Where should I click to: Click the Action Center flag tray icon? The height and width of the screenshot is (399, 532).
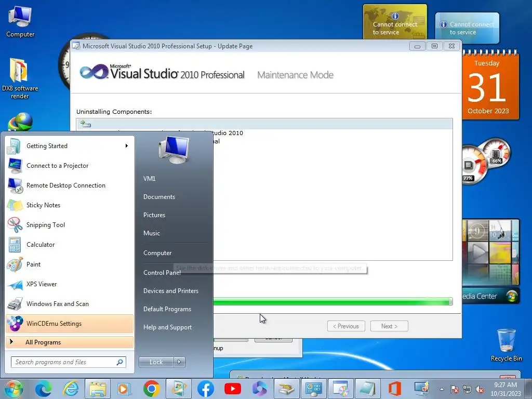(455, 389)
